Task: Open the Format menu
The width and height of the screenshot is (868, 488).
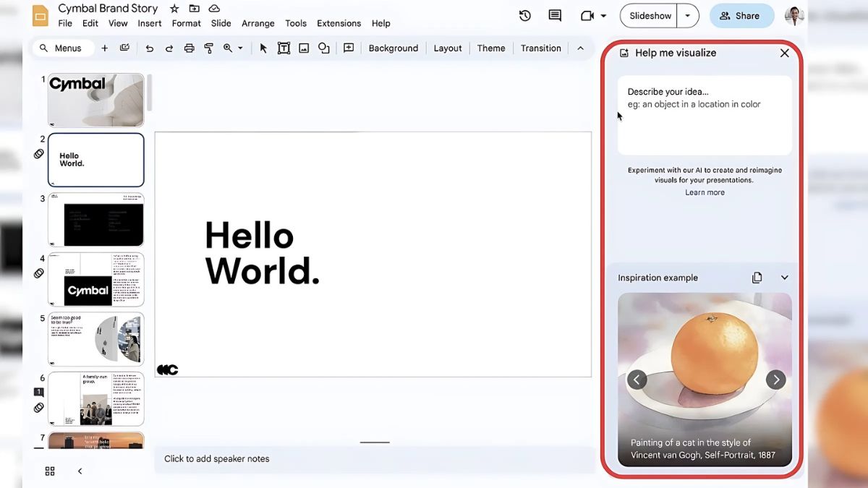Action: pyautogui.click(x=187, y=23)
